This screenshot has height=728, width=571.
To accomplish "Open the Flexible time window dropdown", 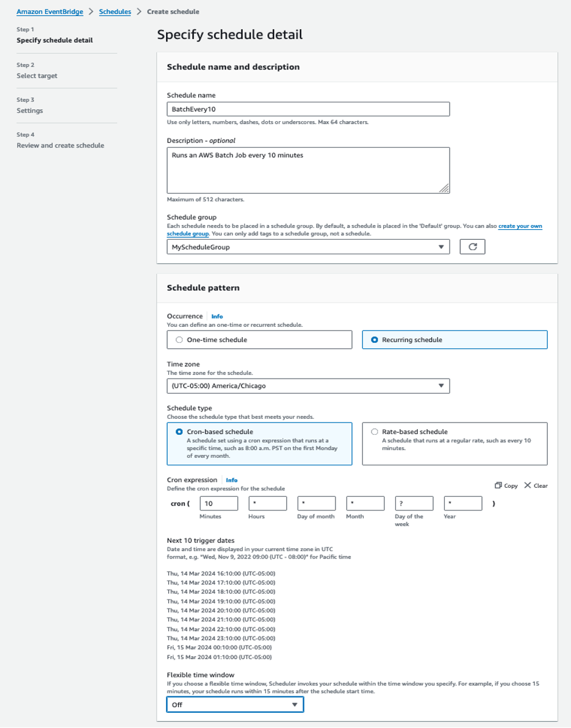I will click(x=235, y=704).
